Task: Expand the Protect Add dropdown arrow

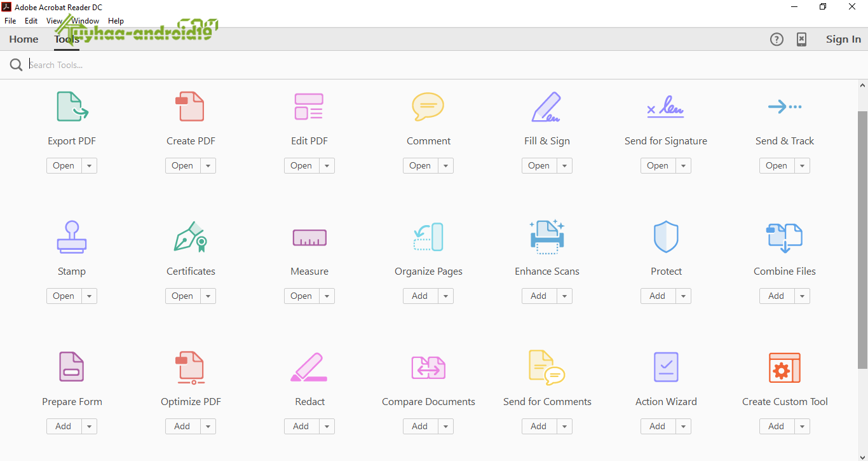Action: tap(683, 296)
